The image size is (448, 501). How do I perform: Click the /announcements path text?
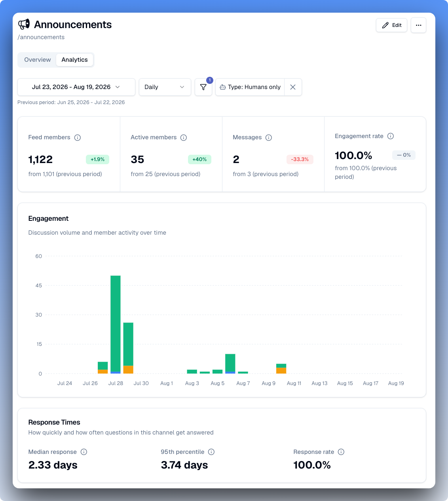[41, 37]
